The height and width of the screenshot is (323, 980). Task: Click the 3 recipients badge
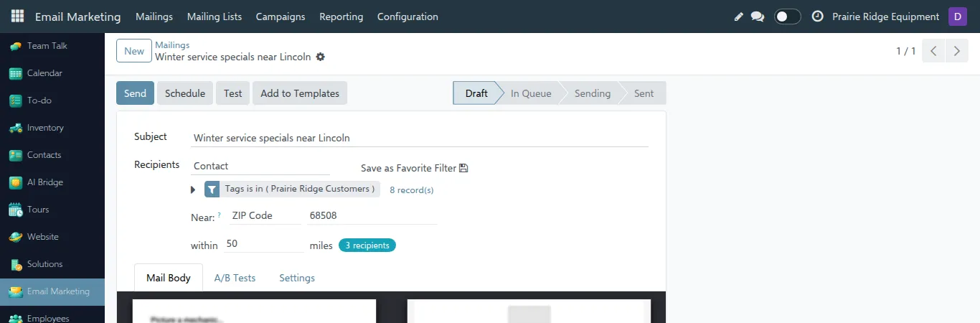click(367, 245)
